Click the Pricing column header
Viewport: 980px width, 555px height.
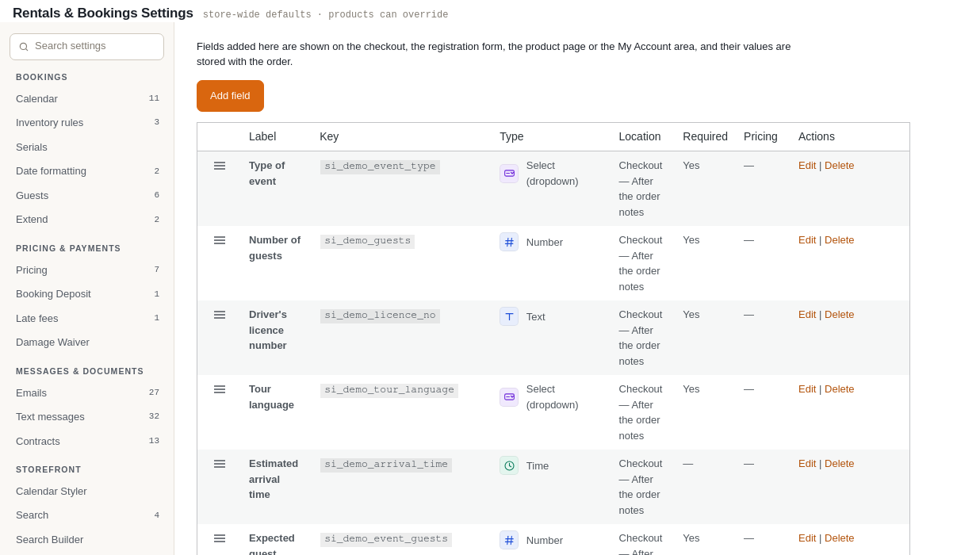point(760,136)
